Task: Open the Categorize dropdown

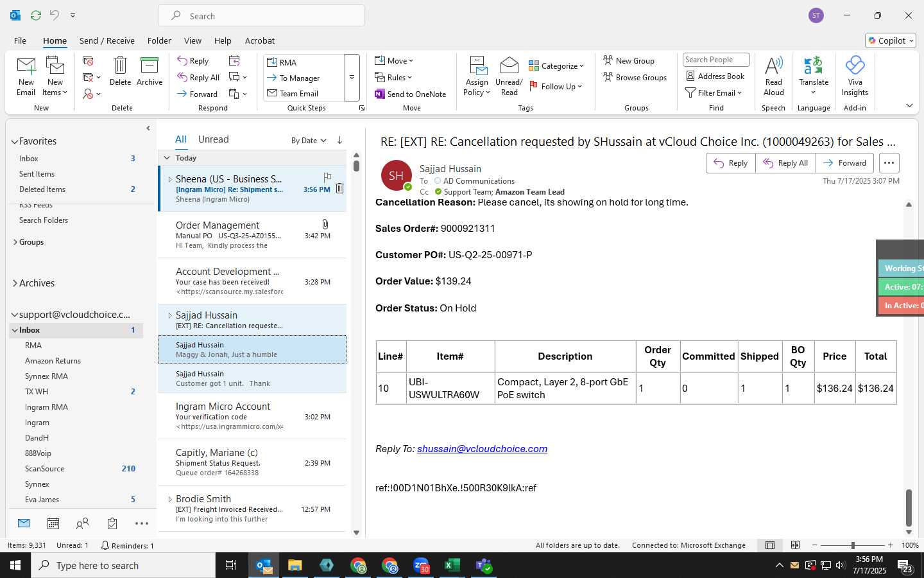Action: 556,66
